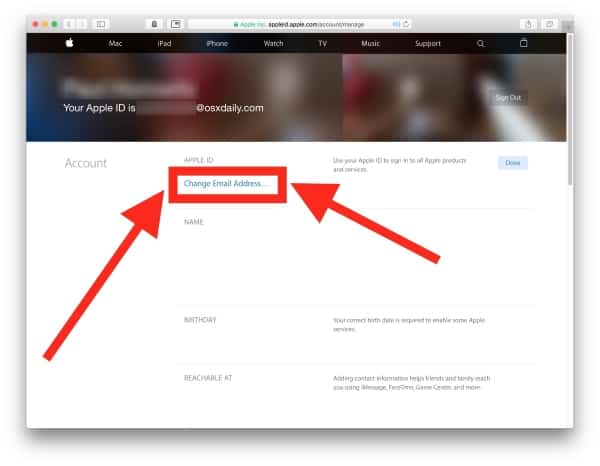
Task: Click the Safari forward arrow button
Action: 82,23
